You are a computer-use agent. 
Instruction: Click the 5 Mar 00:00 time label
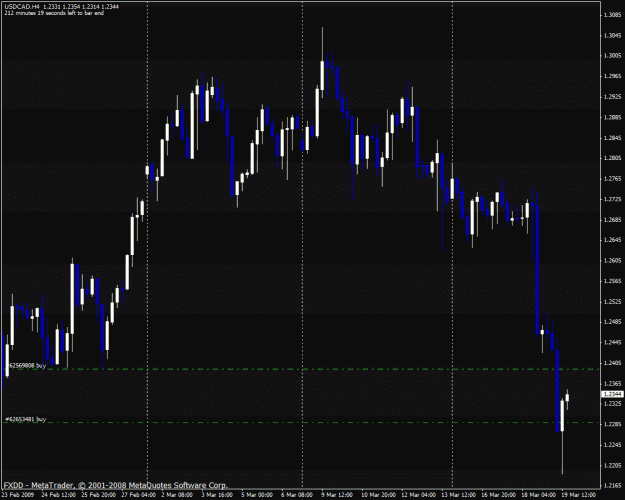point(257,495)
